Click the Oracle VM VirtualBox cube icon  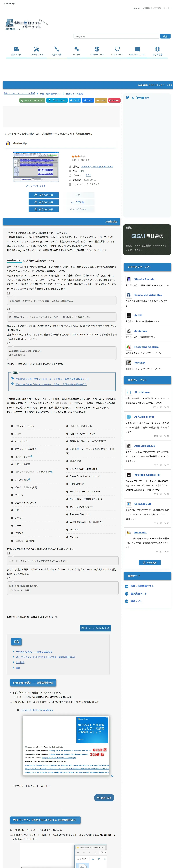pyautogui.click(x=129, y=295)
